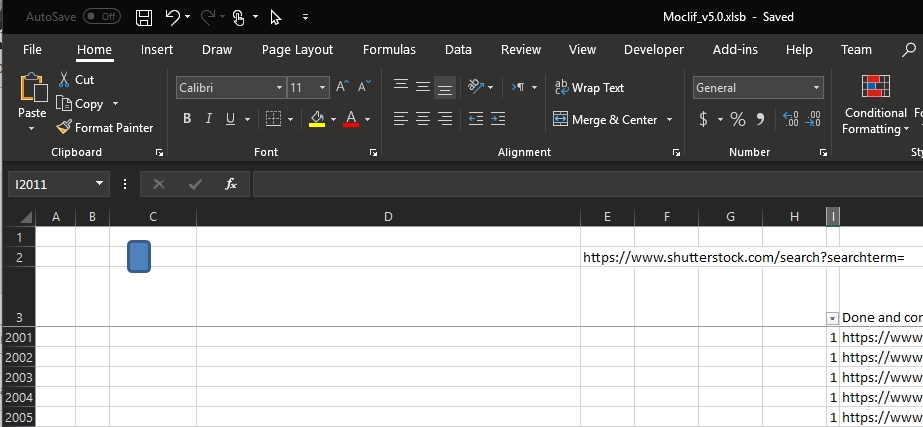Viewport: 923px width, 427px height.
Task: Apply Italic formatting
Action: tap(210, 119)
